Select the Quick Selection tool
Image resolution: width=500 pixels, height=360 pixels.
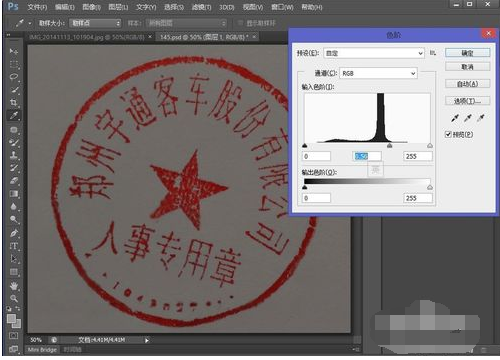tap(14, 90)
